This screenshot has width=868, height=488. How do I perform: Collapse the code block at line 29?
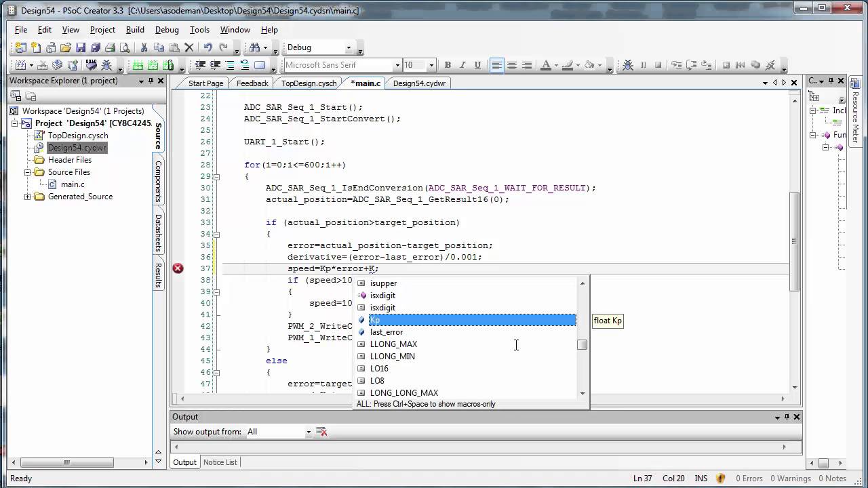216,176
